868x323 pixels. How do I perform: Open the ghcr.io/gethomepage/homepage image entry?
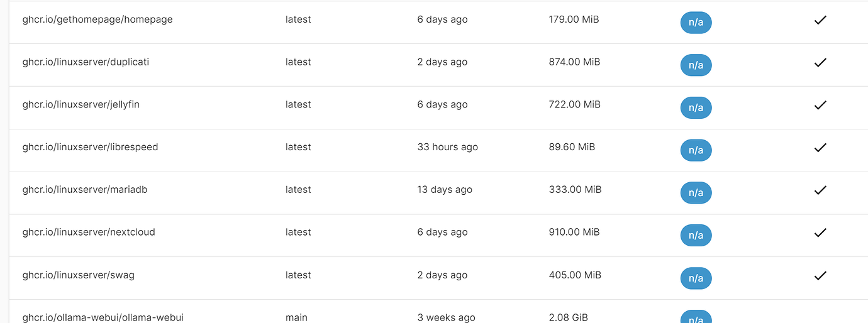(97, 19)
